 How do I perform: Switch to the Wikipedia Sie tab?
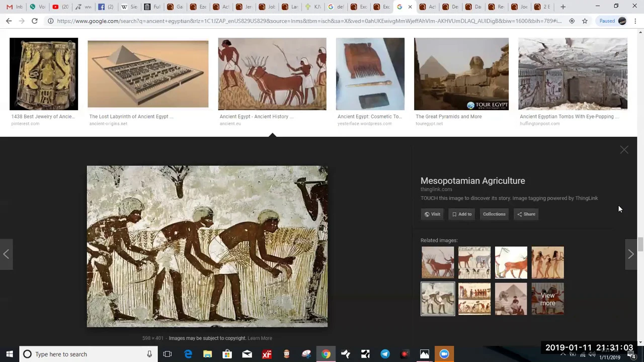click(129, 7)
